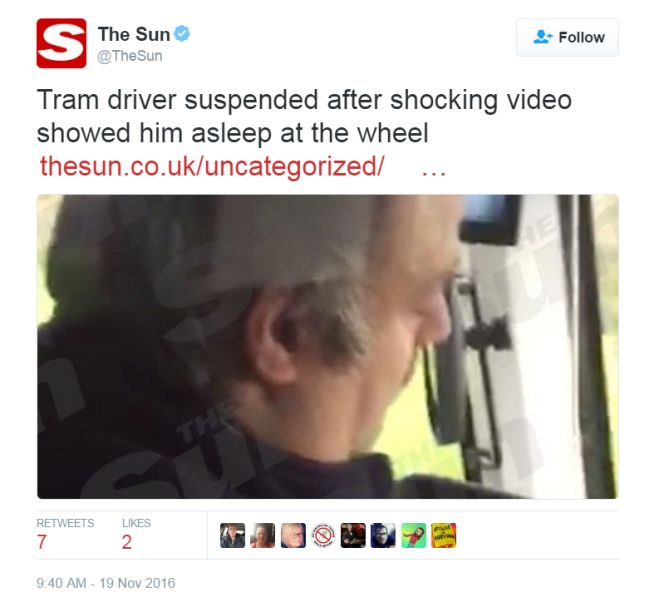Click The Sun red logo avatar
This screenshot has height=597, width=660.
coord(61,43)
